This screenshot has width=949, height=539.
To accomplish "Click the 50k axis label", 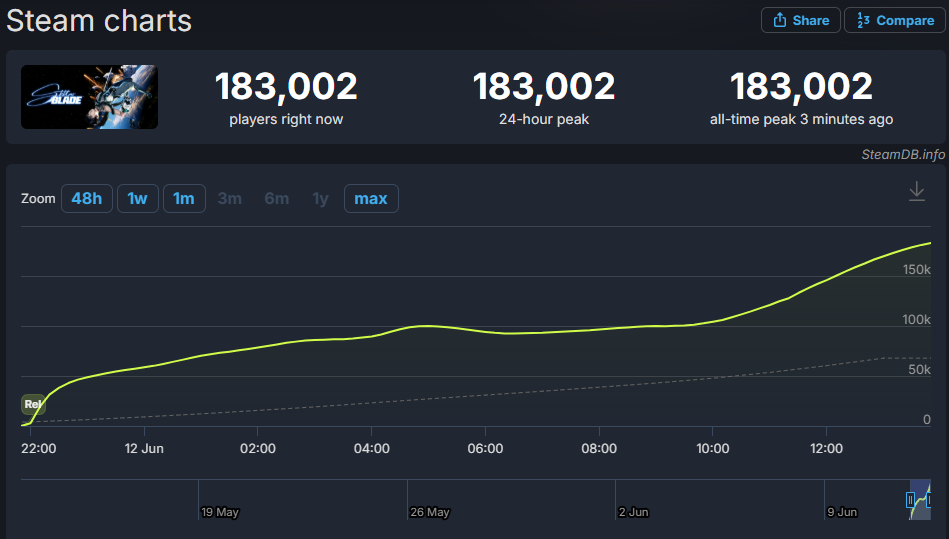I will coord(919,370).
